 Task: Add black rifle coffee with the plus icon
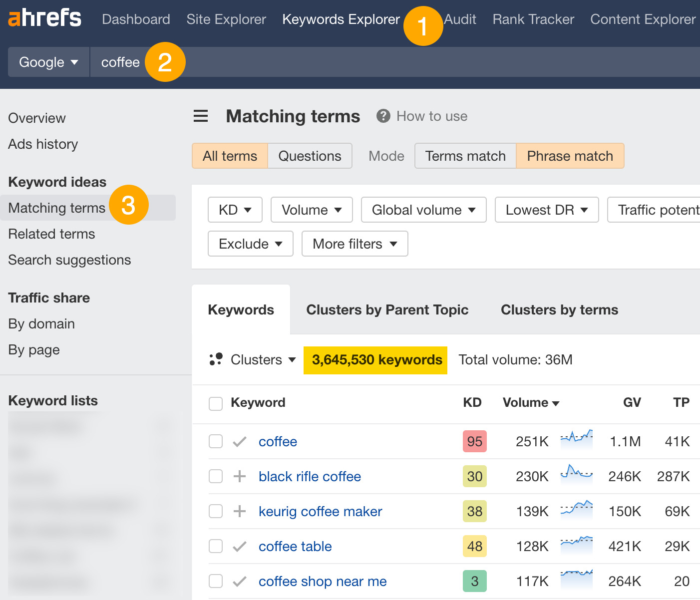[240, 476]
